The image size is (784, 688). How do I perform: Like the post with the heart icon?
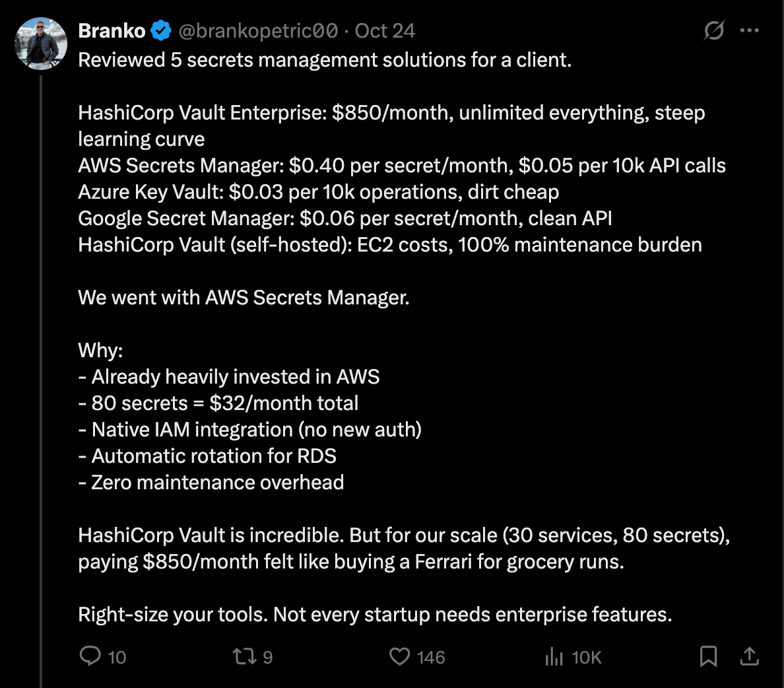[399, 656]
